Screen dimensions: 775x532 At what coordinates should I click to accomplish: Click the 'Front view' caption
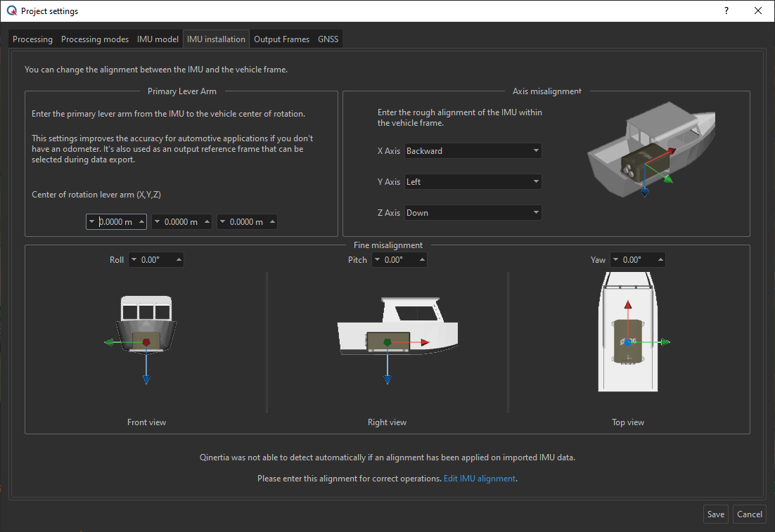coord(147,422)
